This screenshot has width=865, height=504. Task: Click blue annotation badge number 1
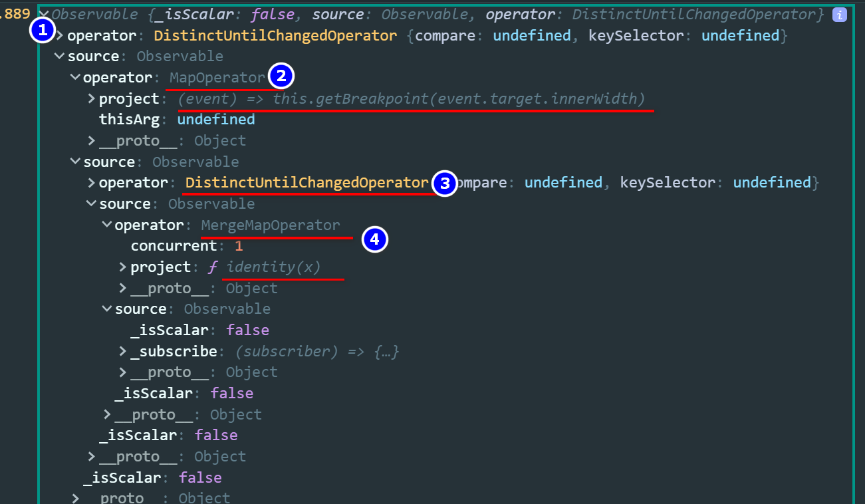(x=44, y=29)
